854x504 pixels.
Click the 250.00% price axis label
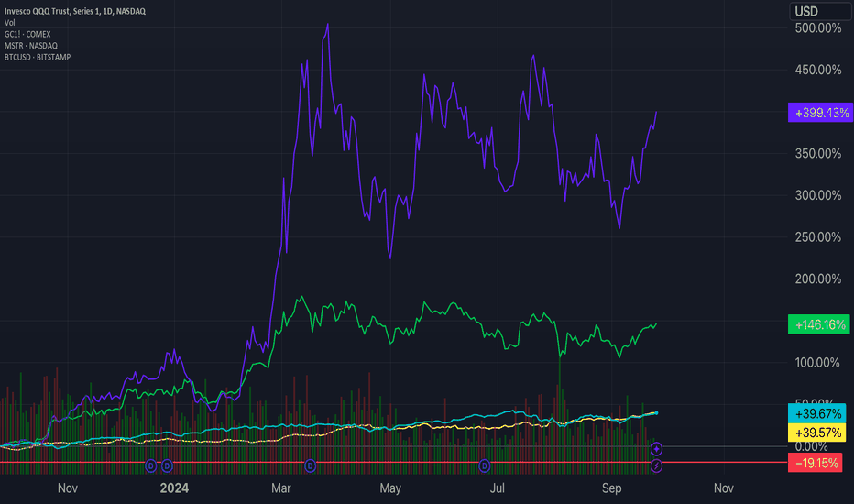[x=818, y=237]
